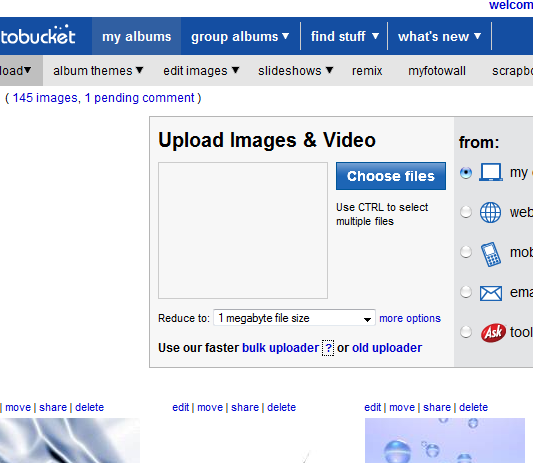Open the bulk uploader link
Viewport: 533px width, 463px height.
(280, 348)
